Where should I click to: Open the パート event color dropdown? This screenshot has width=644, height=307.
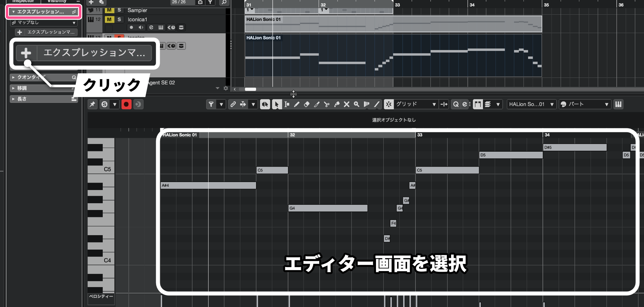point(585,104)
